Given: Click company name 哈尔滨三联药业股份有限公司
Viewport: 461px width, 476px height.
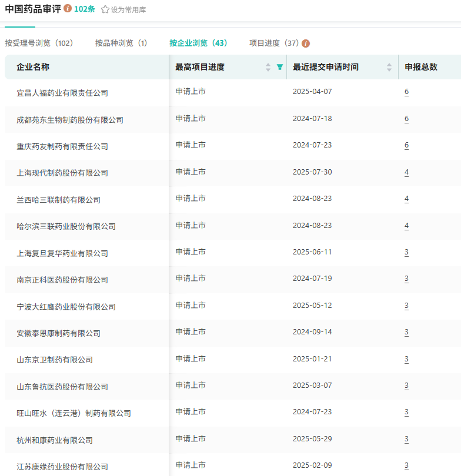Looking at the screenshot, I should click(66, 226).
